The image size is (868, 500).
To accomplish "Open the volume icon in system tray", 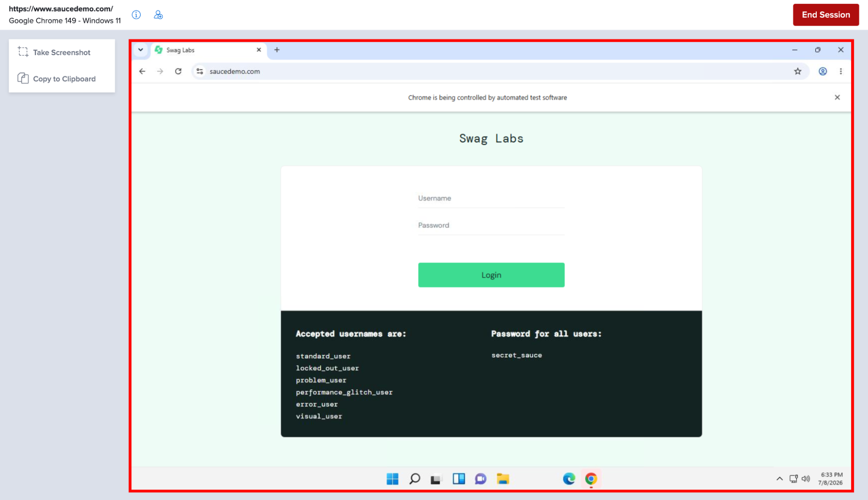I will [806, 479].
